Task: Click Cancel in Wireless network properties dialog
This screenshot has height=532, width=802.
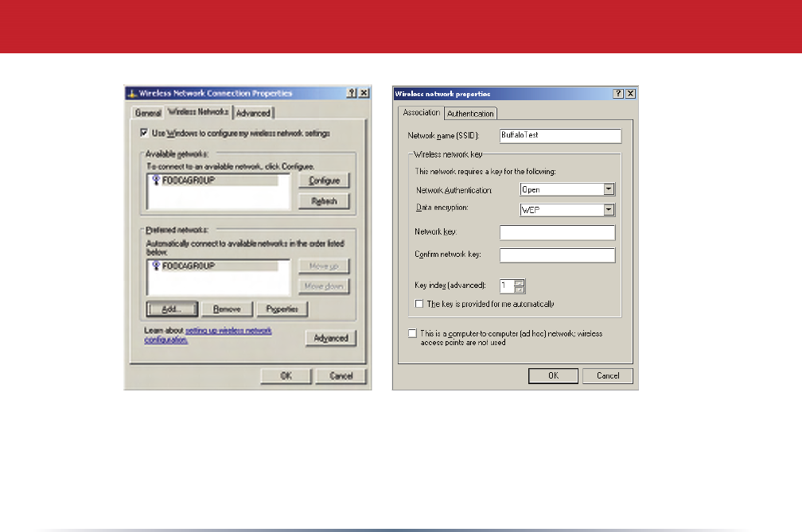Action: point(608,375)
